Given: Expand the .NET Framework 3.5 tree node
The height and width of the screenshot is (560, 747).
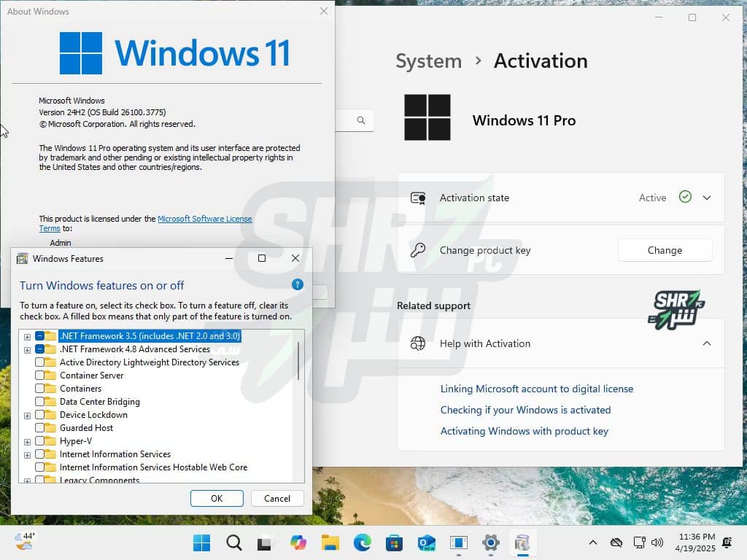Looking at the screenshot, I should (27, 337).
